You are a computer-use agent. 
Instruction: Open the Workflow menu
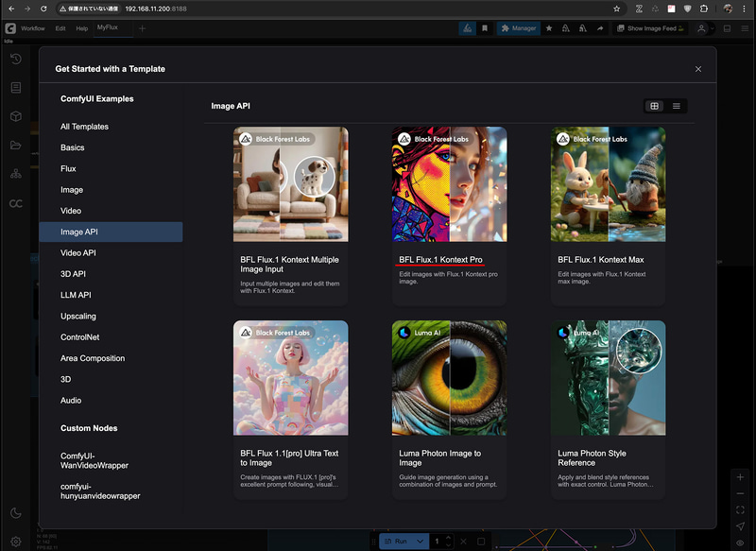(x=33, y=28)
